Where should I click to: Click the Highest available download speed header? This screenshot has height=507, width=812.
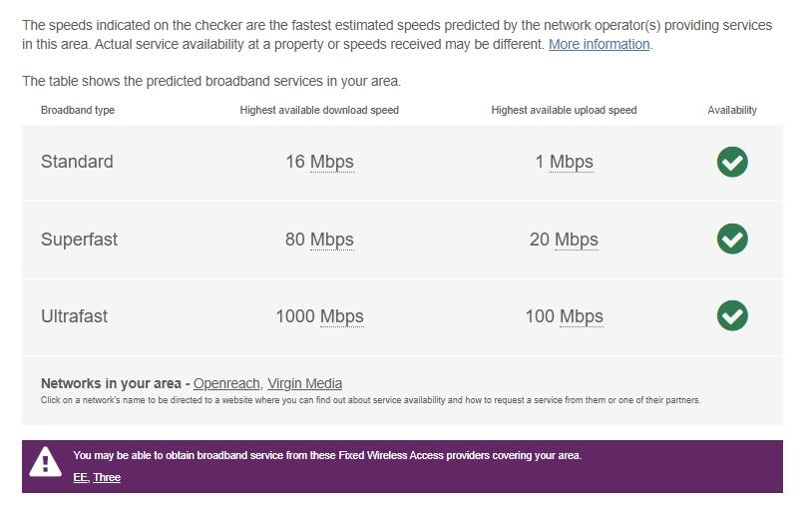[319, 110]
